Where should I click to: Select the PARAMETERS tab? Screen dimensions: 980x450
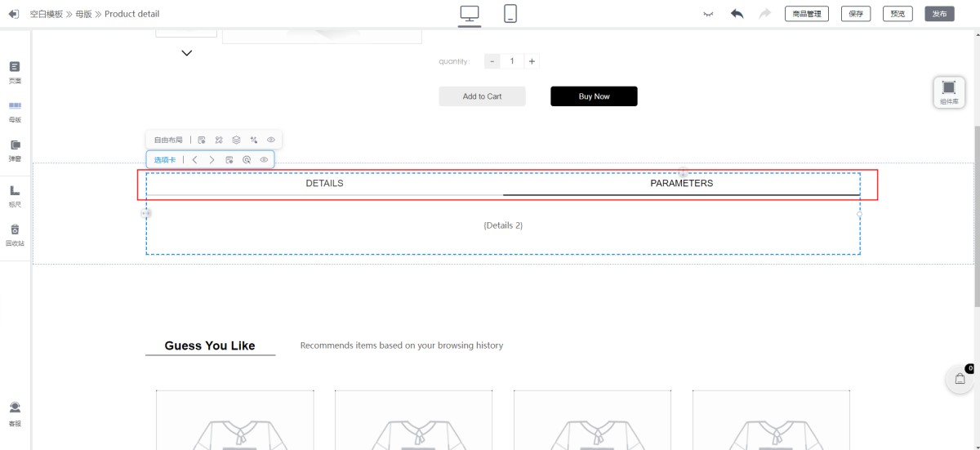tap(681, 184)
